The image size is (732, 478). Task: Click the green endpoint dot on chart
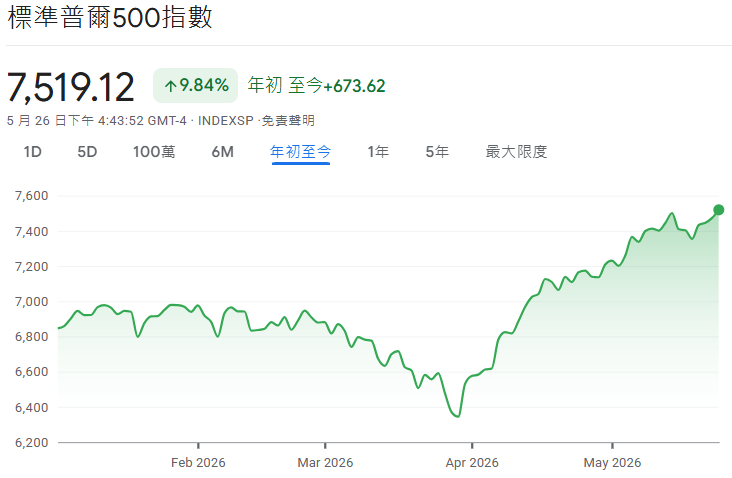(718, 210)
